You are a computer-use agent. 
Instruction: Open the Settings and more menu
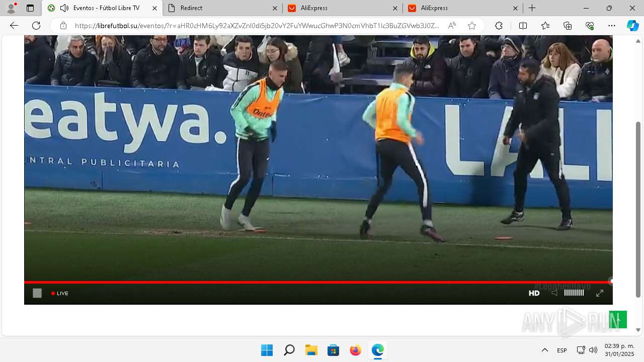(612, 26)
